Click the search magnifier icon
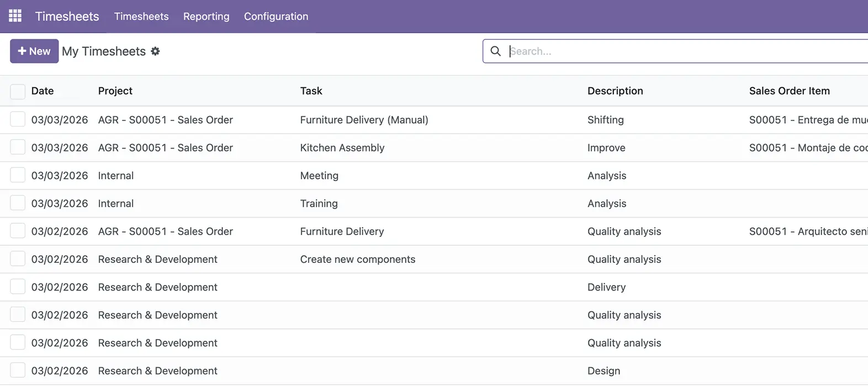 495,51
